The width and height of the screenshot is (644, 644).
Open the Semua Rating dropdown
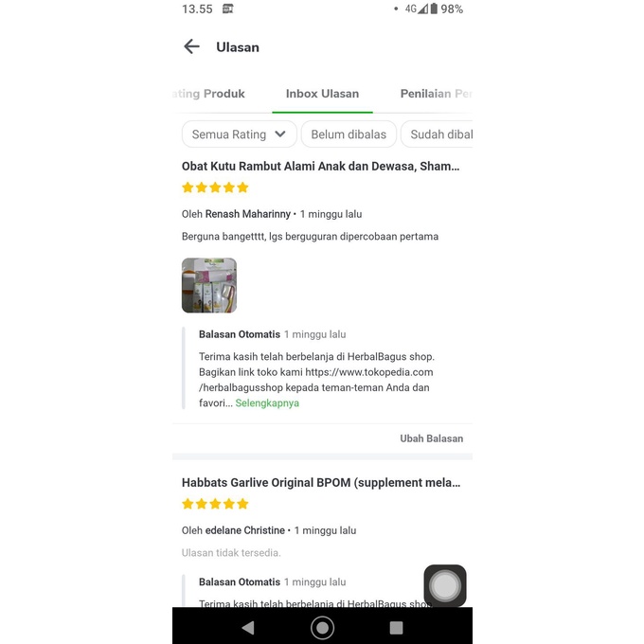click(239, 134)
